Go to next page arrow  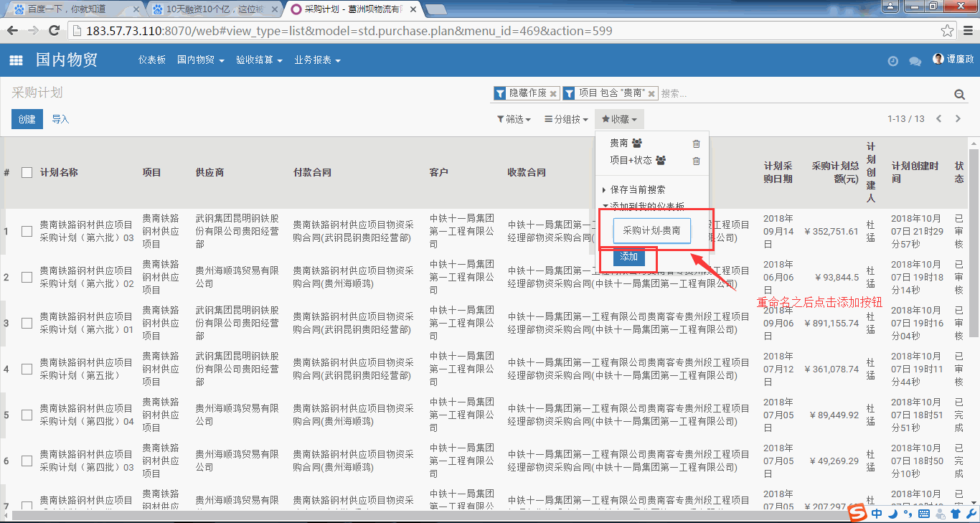958,119
